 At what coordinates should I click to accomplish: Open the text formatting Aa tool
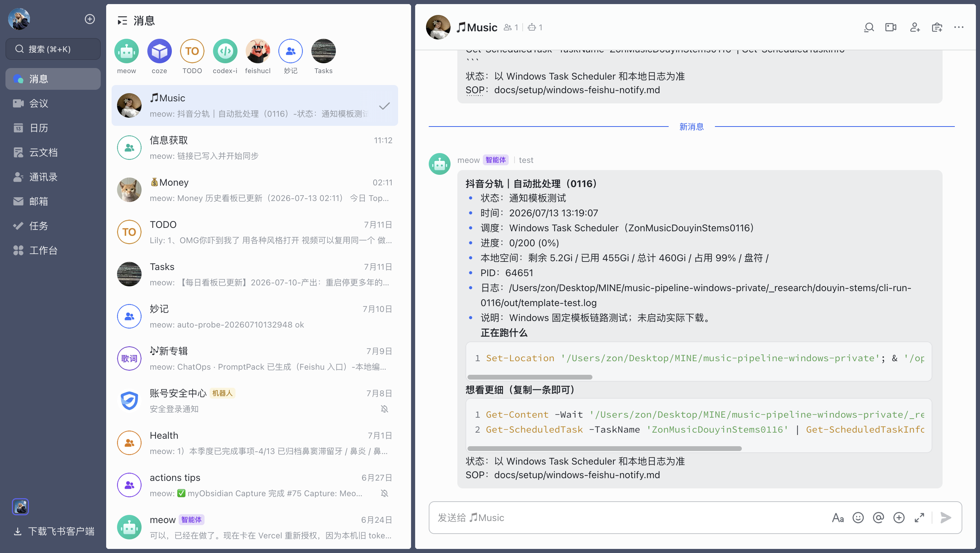838,518
